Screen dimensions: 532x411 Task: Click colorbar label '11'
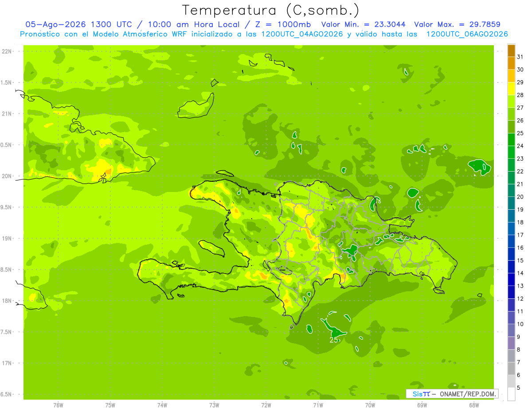(x=520, y=311)
